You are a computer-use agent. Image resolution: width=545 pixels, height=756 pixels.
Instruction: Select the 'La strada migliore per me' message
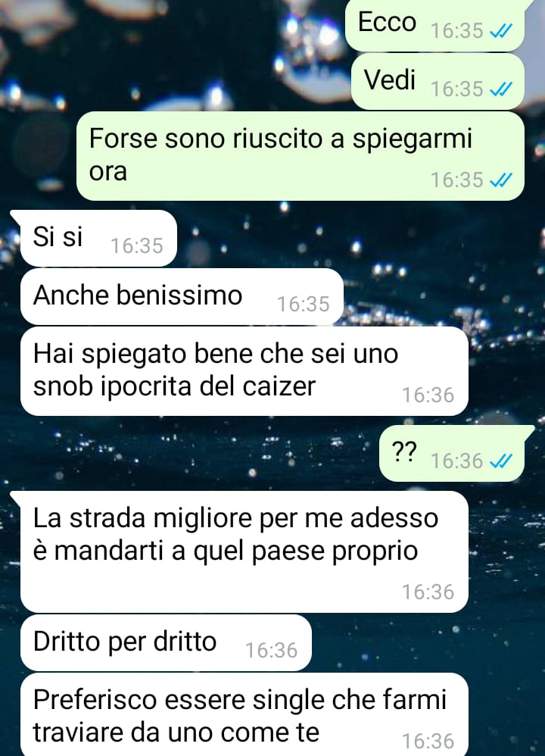[244, 551]
